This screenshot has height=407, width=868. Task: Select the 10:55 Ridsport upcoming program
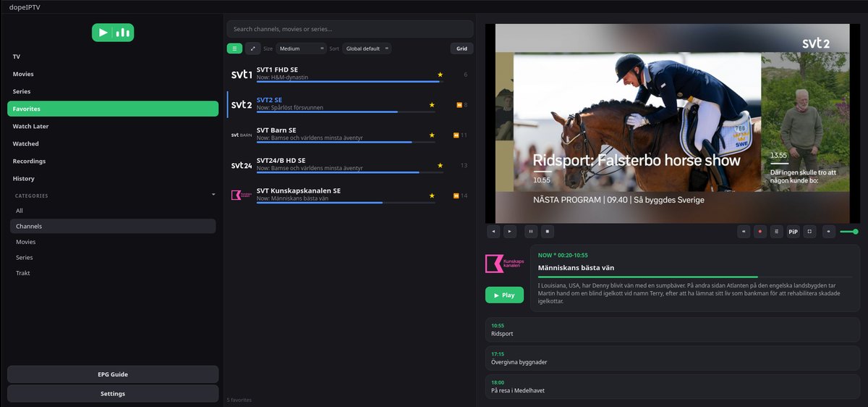pyautogui.click(x=672, y=330)
